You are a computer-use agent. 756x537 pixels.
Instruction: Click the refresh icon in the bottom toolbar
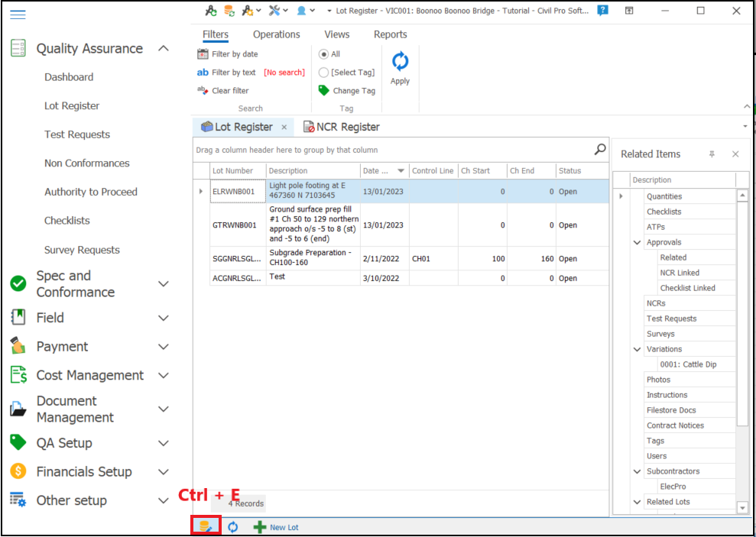pos(232,526)
